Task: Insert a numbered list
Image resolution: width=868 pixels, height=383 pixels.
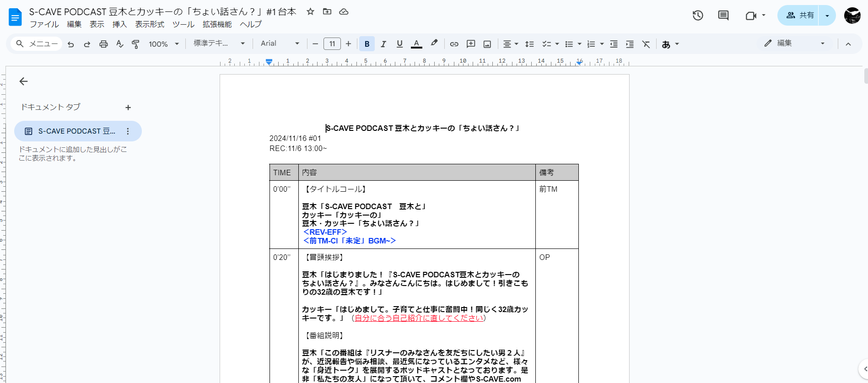Action: [x=591, y=44]
